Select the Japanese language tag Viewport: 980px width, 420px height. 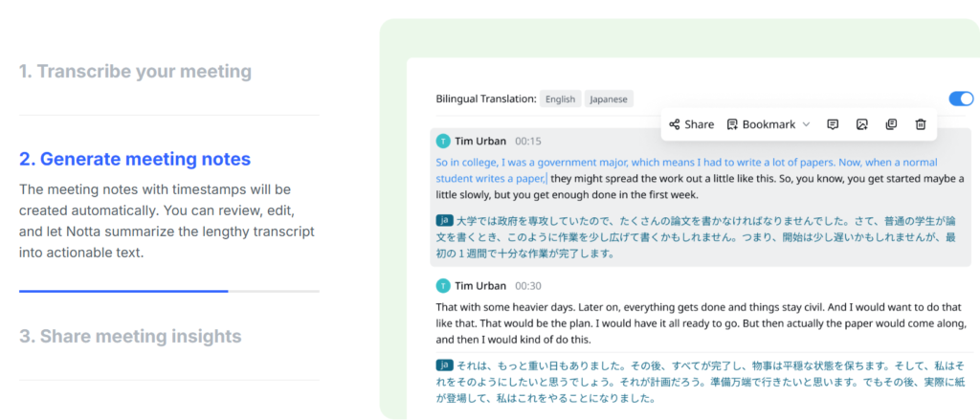(x=609, y=99)
